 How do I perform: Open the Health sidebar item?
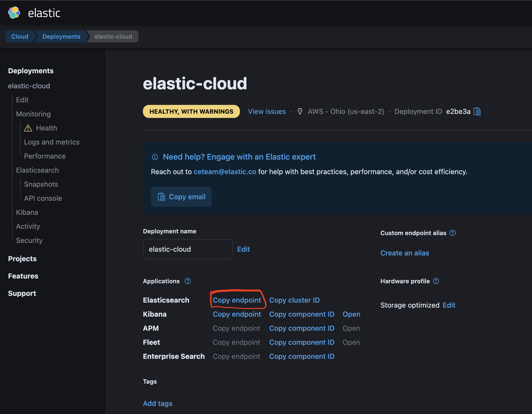[47, 128]
